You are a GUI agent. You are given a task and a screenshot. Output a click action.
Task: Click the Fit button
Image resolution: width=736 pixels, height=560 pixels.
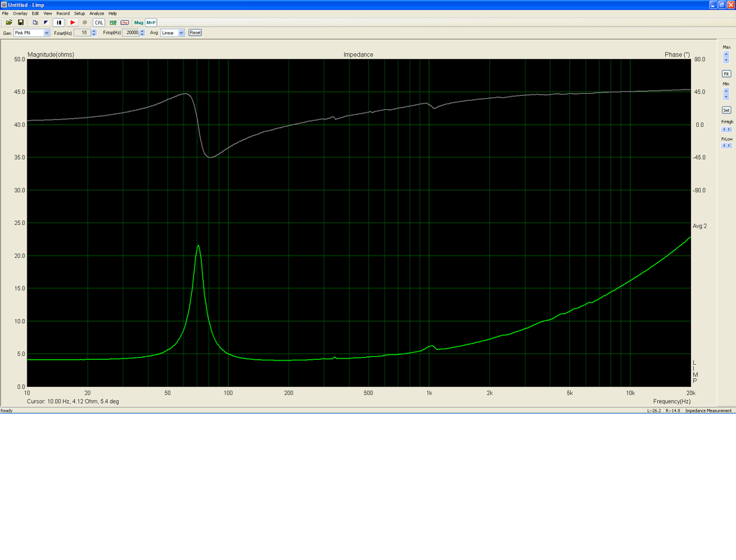pos(726,74)
